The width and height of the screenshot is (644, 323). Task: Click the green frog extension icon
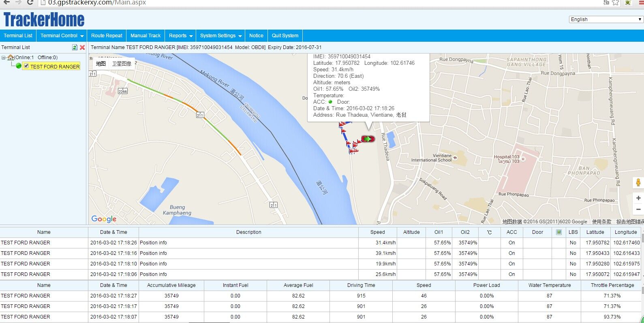pos(628,2)
